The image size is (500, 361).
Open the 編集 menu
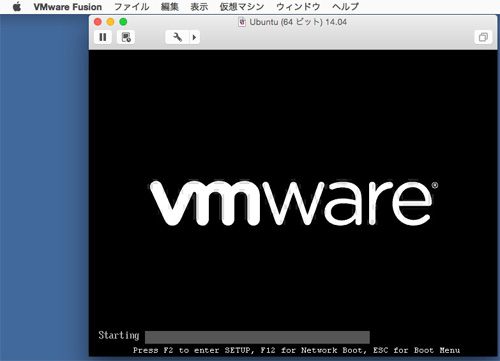pyautogui.click(x=170, y=7)
